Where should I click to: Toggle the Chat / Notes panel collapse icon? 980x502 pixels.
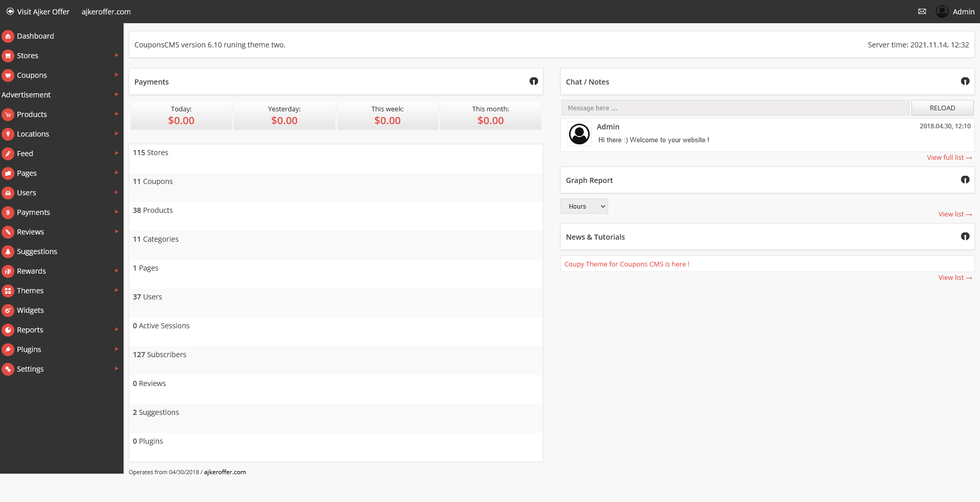[x=965, y=81]
